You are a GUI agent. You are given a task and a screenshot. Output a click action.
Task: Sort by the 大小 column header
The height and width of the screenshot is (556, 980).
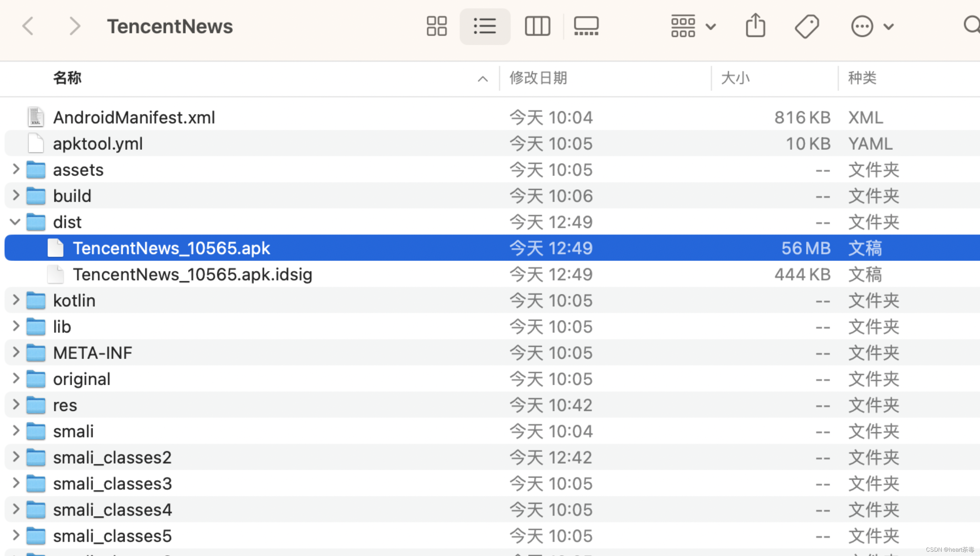pos(735,78)
